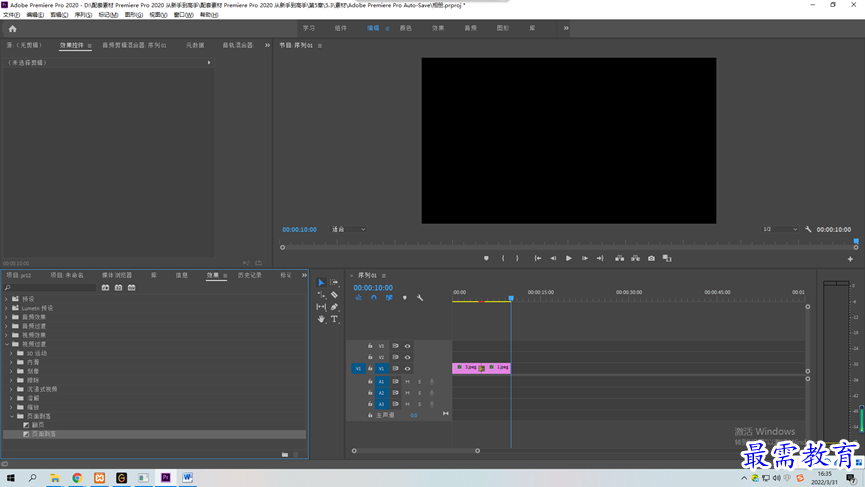Click Mark Out bracket button

click(x=517, y=258)
